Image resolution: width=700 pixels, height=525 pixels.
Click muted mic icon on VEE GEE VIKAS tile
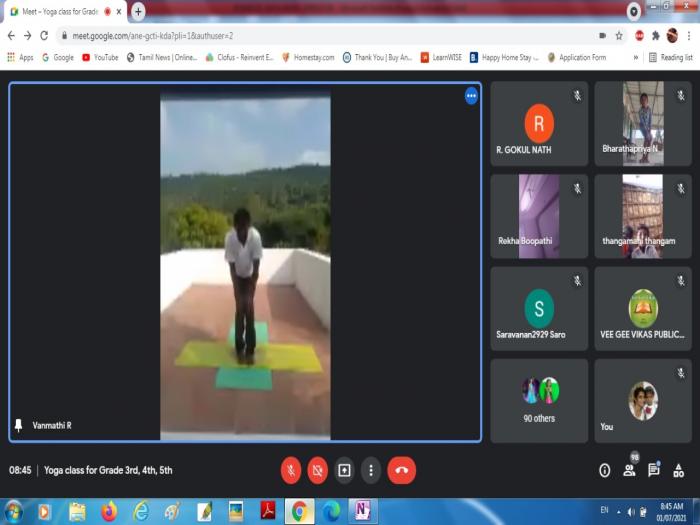click(681, 281)
